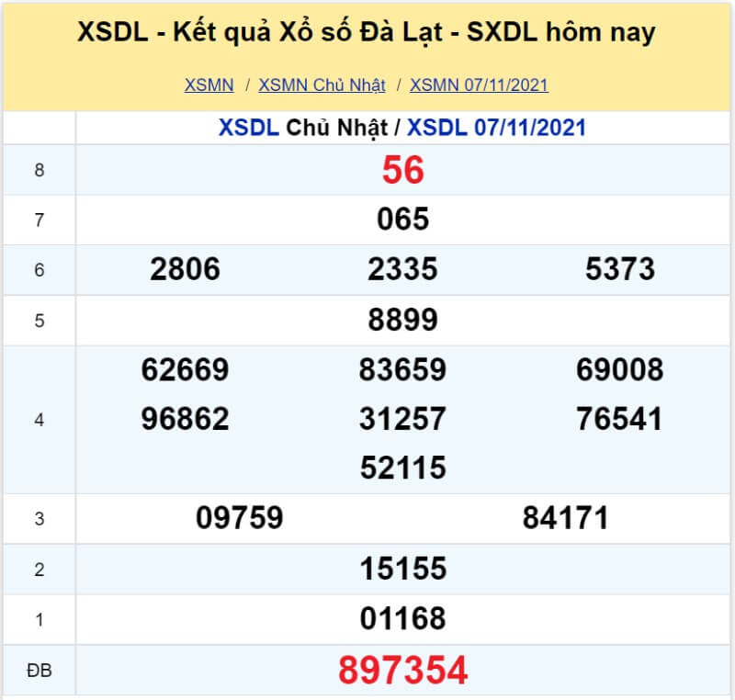The image size is (735, 700).
Task: Select the special prize number 897354
Action: point(403,670)
